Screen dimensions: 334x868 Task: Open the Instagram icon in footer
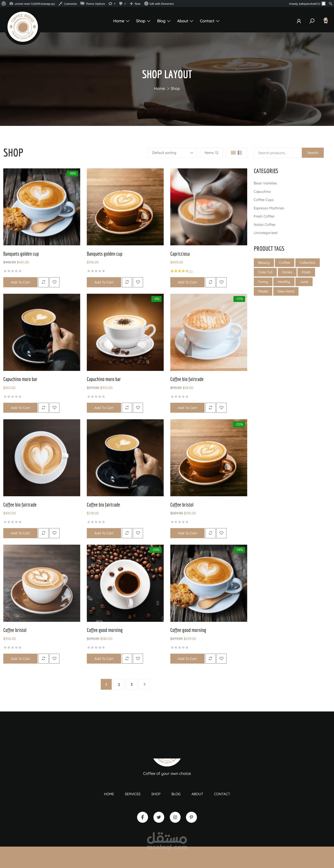pyautogui.click(x=175, y=817)
